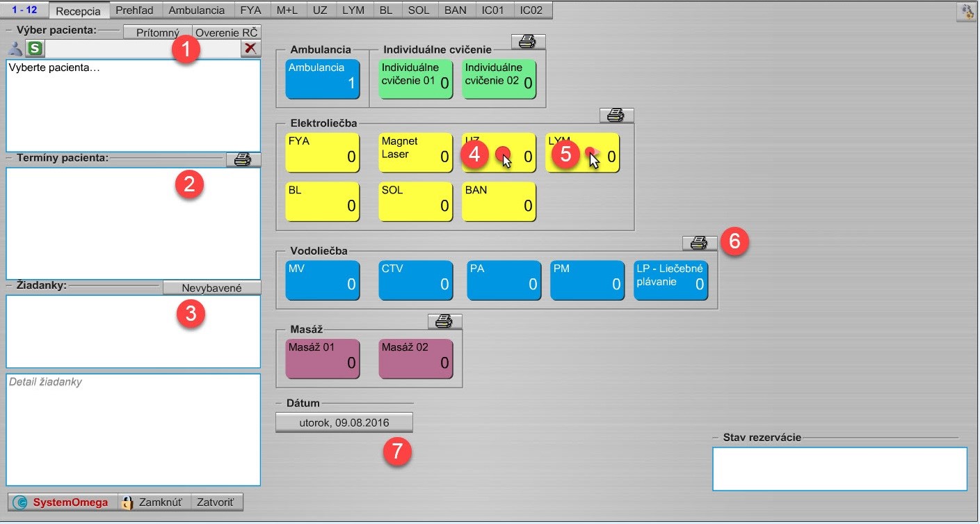This screenshot has width=980, height=524.
Task: Open the settings tools icon top right
Action: (x=967, y=12)
